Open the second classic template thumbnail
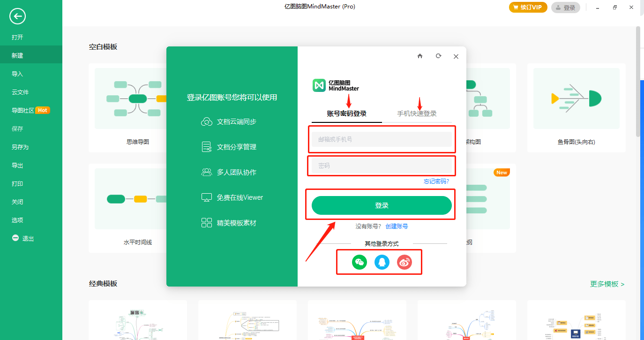The height and width of the screenshot is (340, 644). [247, 320]
